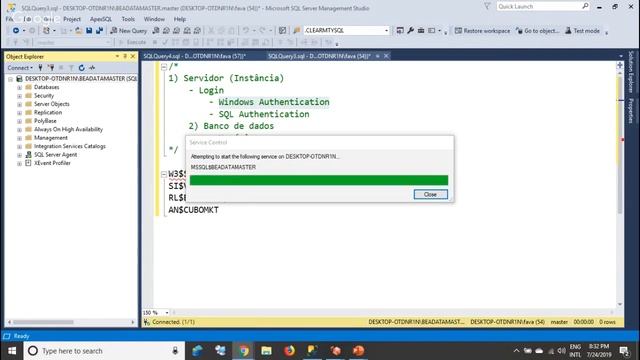Open the CLEARMTYSQL search combo box dropdown

pos(386,31)
